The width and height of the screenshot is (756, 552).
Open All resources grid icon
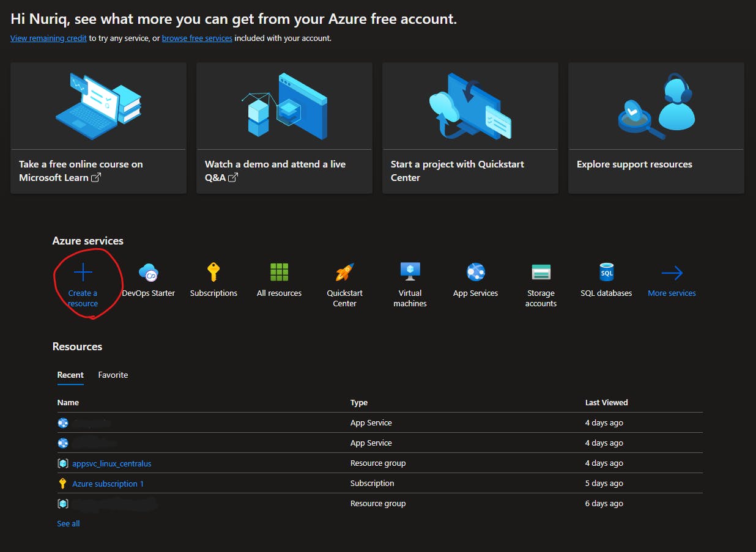click(x=279, y=272)
